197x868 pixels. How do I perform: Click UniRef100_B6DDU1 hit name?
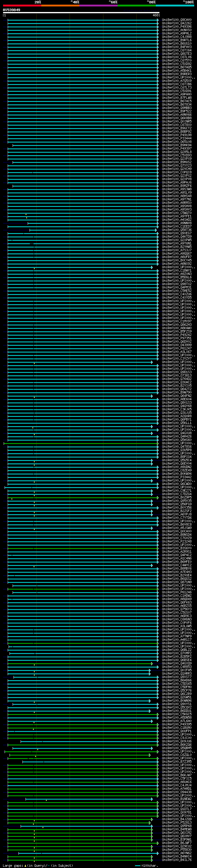pyautogui.click(x=177, y=711)
